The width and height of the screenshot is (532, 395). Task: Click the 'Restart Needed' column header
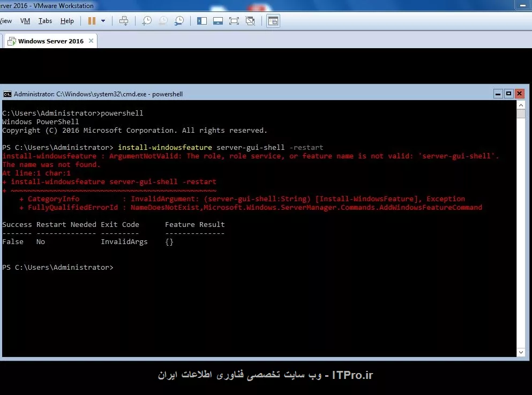click(66, 224)
